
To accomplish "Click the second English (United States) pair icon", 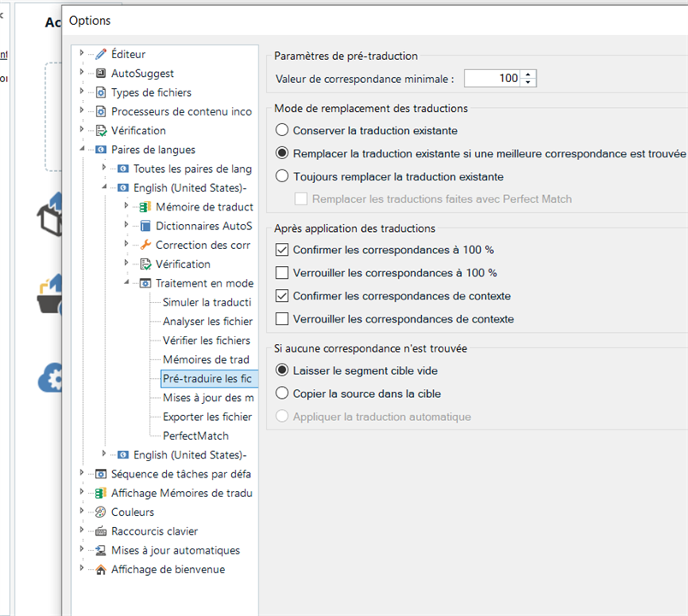I will tap(123, 455).
